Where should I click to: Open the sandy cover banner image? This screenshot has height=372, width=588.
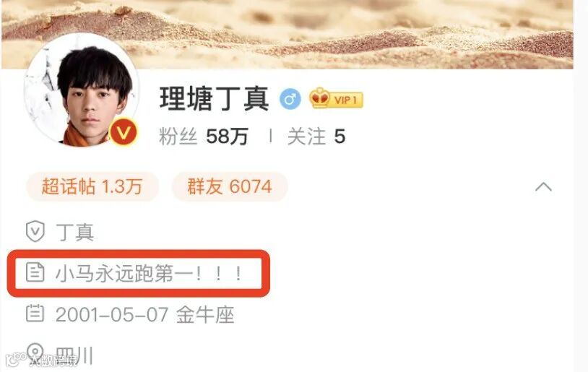pyautogui.click(x=287, y=35)
